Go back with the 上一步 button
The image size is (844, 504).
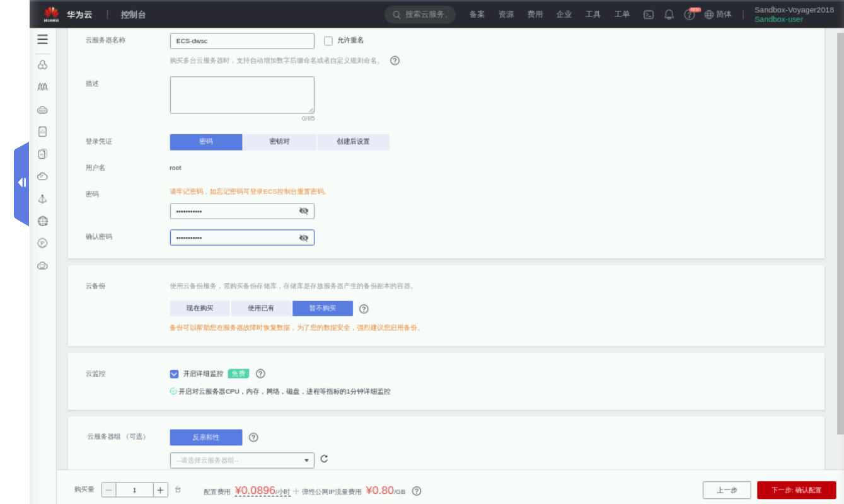727,490
